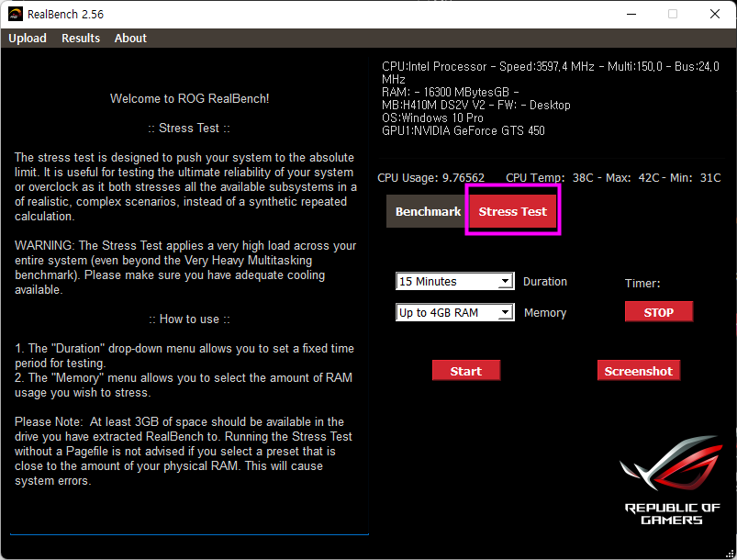
Task: Click the RealBench app icon in title bar
Action: 16,14
